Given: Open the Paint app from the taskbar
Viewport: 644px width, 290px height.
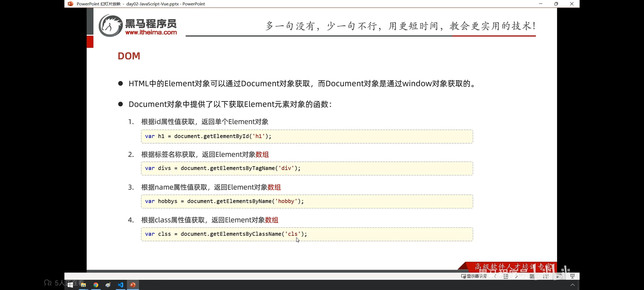Looking at the screenshot, I should (x=108, y=285).
